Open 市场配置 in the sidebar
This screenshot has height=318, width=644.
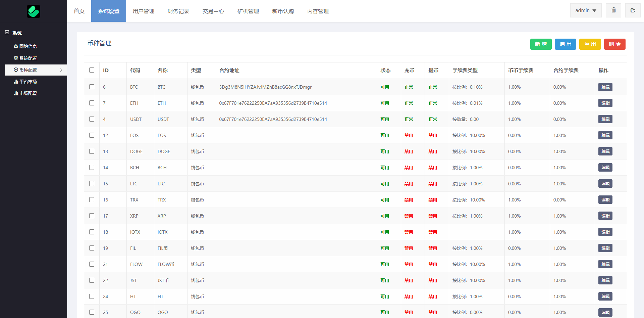coord(25,93)
